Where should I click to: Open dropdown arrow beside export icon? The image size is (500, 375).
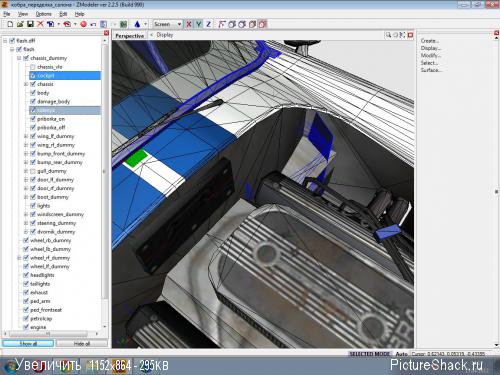(x=75, y=24)
